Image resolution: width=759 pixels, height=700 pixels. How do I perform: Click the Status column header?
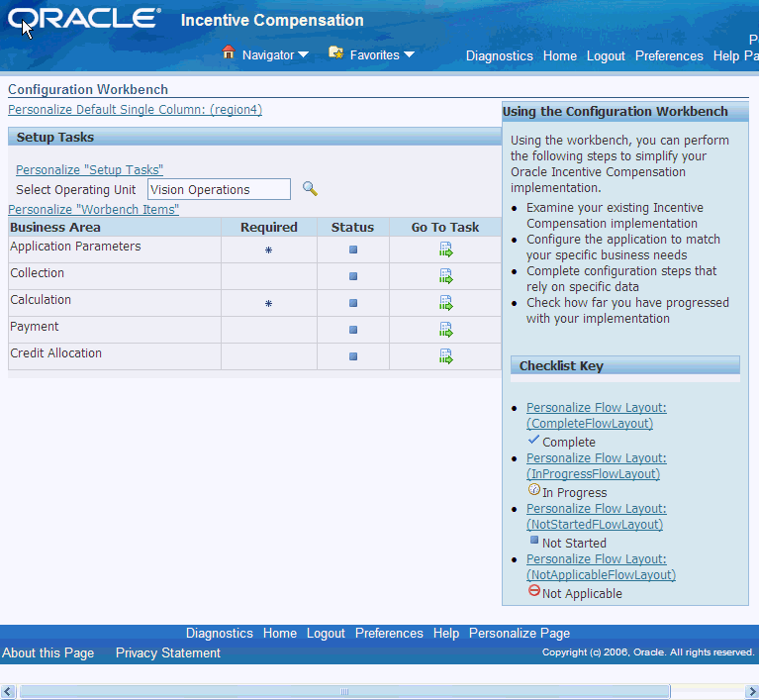(x=353, y=227)
